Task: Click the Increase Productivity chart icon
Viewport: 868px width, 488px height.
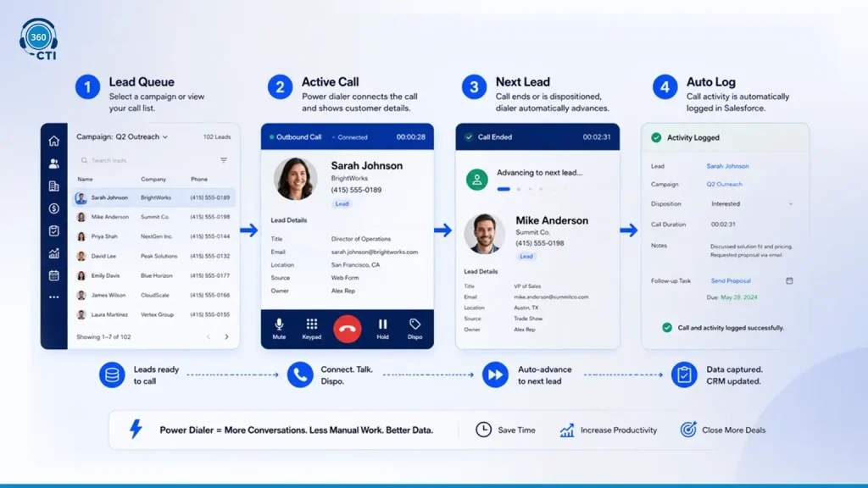Action: click(x=567, y=430)
